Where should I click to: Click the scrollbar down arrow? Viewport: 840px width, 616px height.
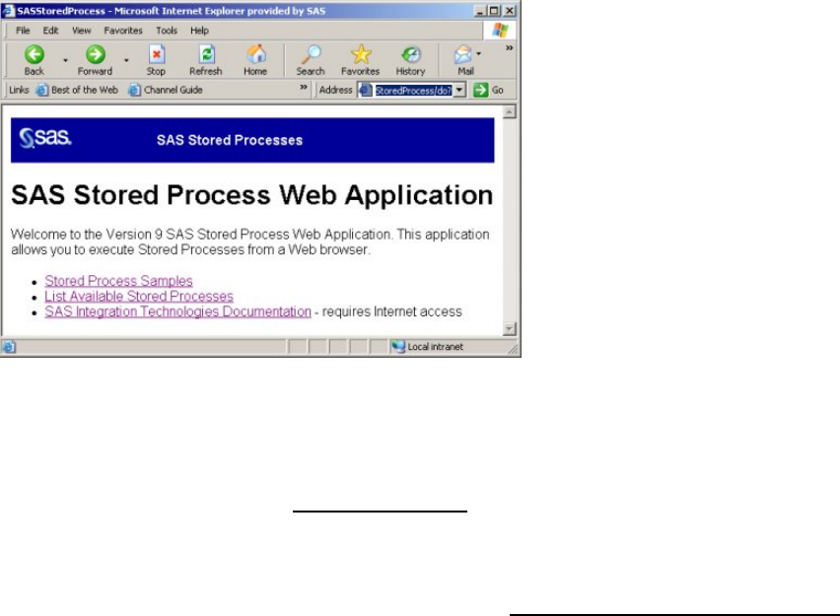point(510,329)
